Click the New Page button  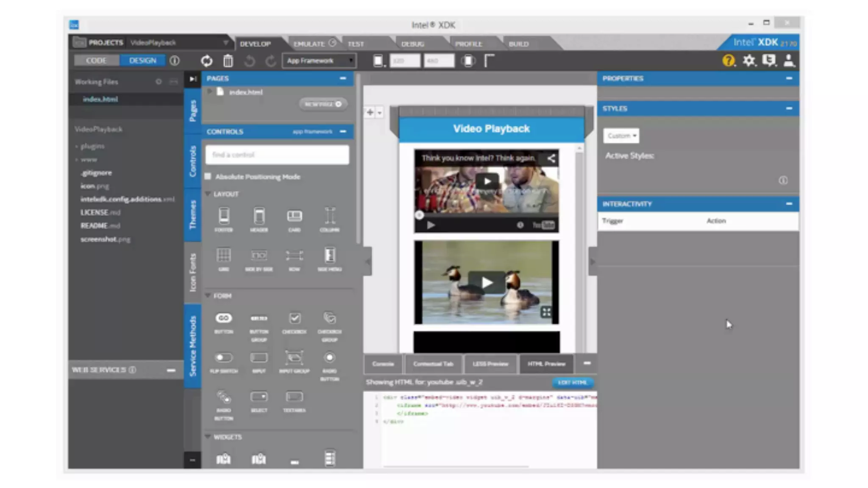coord(323,104)
